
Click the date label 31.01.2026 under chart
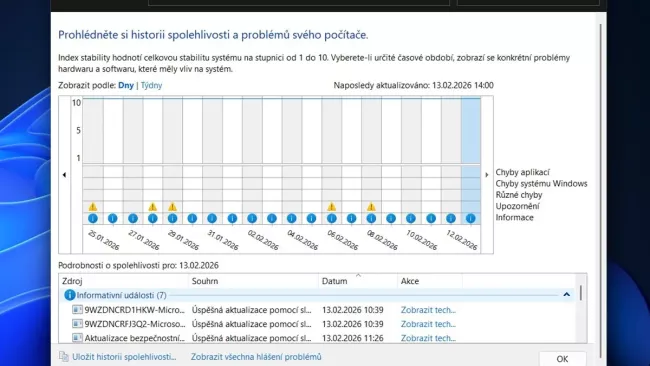pos(223,240)
